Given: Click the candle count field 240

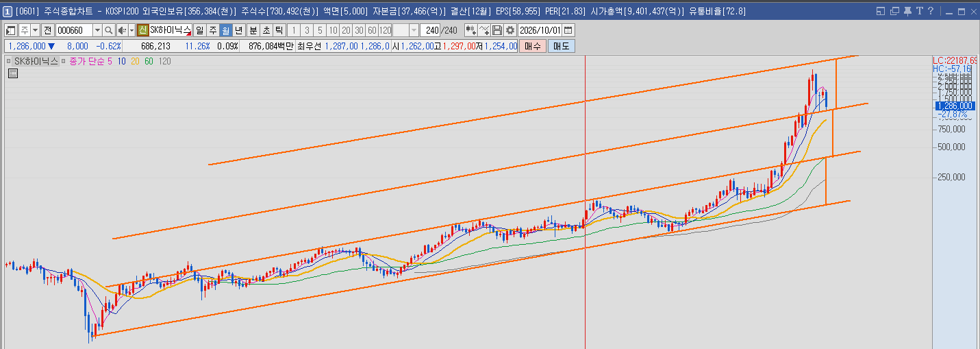Looking at the screenshot, I should [x=430, y=30].
